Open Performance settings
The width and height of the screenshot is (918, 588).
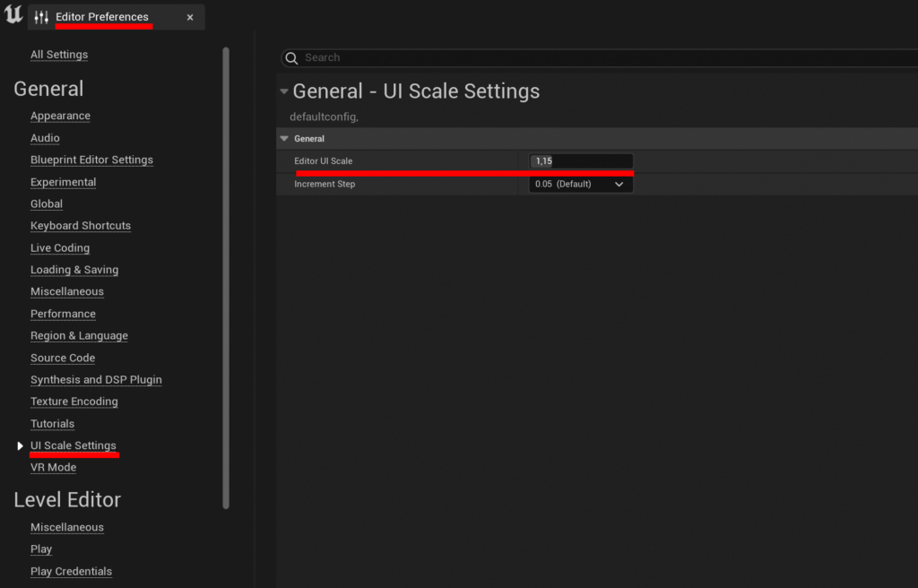point(64,314)
